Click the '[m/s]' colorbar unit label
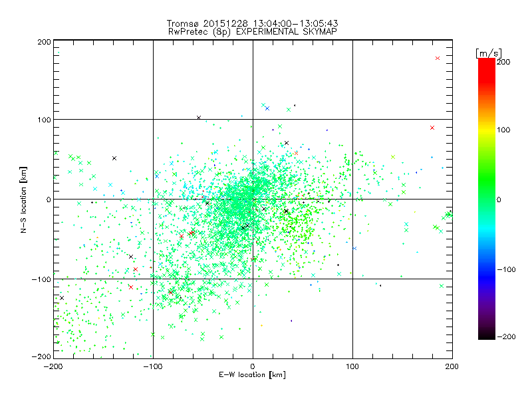532x399 pixels. [489, 53]
